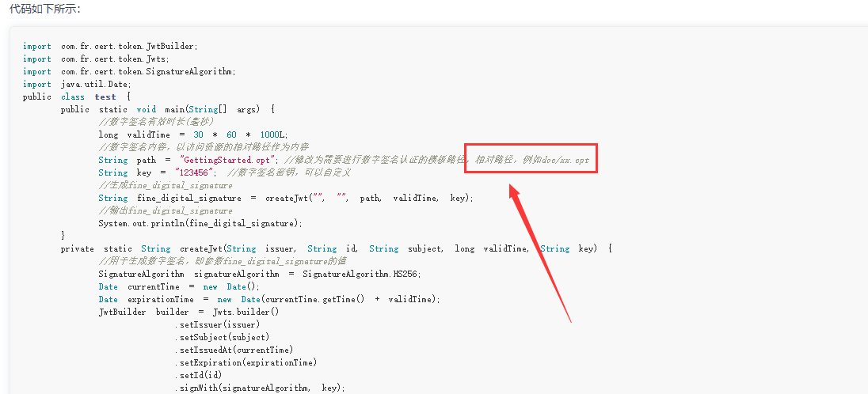868x394 pixels.
Task: Click the .signWith(signatureAlgorithm, key) line
Action: [261, 388]
